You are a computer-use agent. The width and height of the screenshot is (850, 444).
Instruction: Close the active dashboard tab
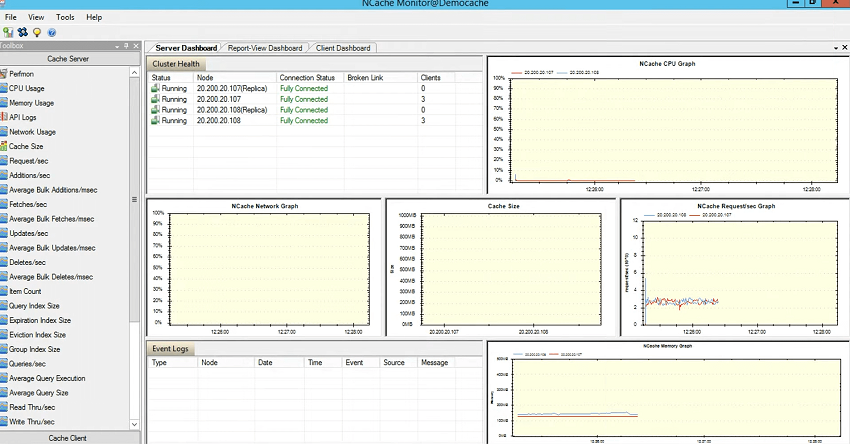(845, 48)
